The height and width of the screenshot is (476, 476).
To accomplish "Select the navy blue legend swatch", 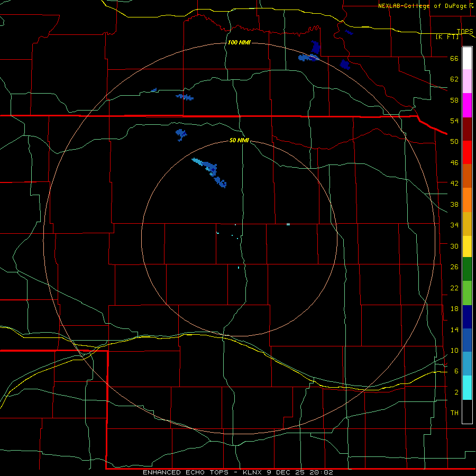I will 467,317.
